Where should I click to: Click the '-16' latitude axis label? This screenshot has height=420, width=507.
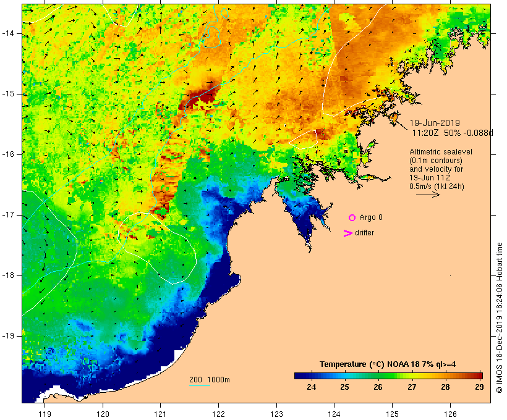(x=8, y=154)
